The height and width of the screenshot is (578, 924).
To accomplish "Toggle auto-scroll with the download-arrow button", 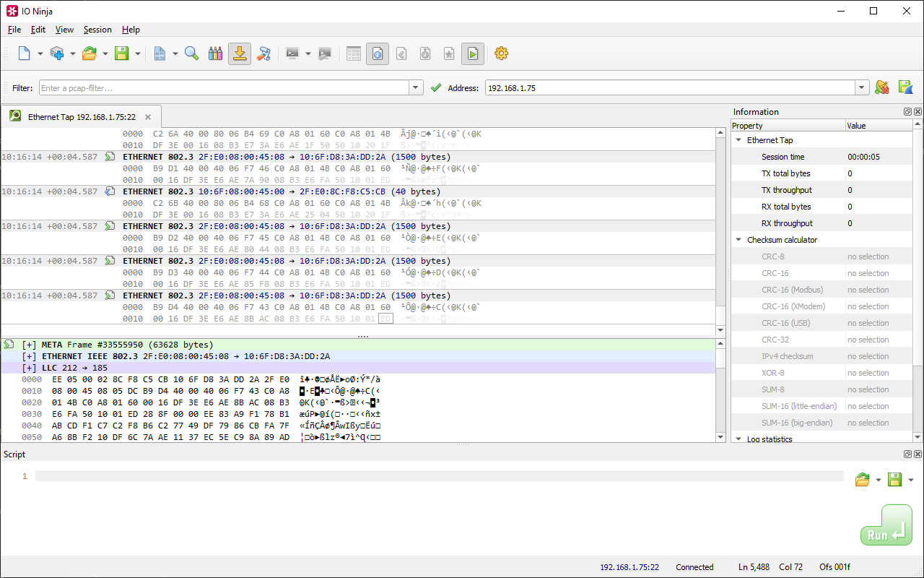I will tap(240, 53).
